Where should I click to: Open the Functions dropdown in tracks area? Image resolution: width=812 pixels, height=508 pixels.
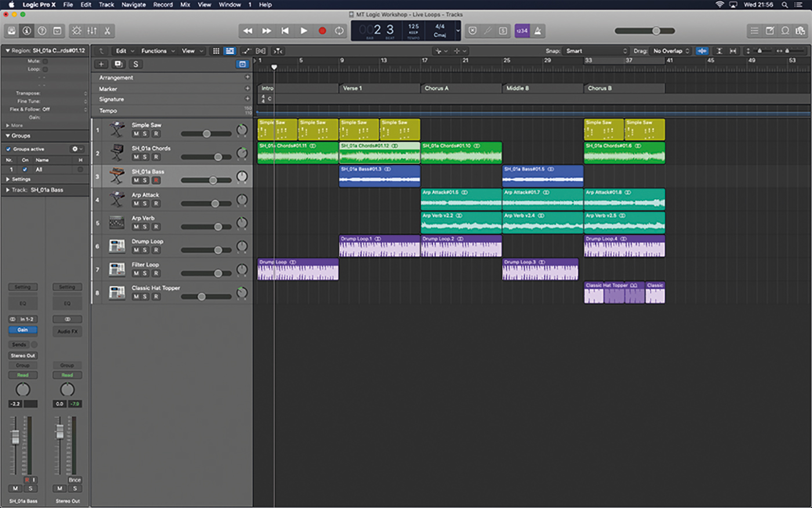(x=157, y=51)
